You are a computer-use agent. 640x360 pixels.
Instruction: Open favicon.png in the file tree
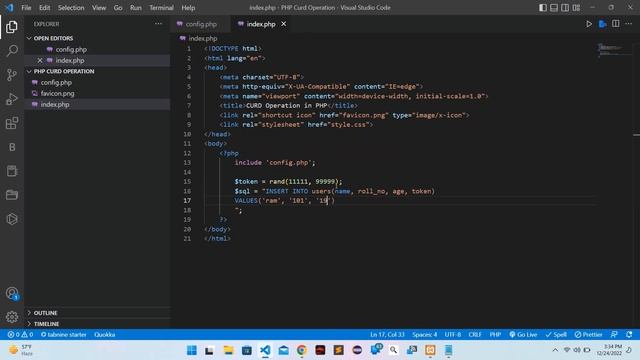pos(57,93)
